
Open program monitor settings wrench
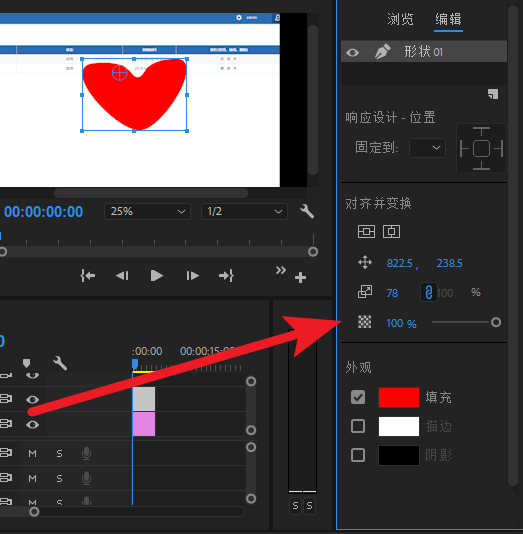pos(307,211)
